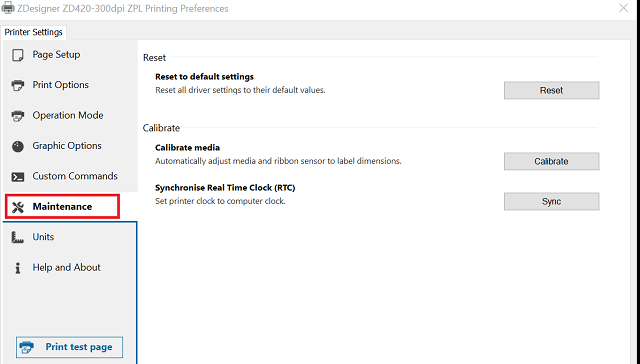Click the Page Setup page icon
The height and width of the screenshot is (364, 640).
coord(18,55)
